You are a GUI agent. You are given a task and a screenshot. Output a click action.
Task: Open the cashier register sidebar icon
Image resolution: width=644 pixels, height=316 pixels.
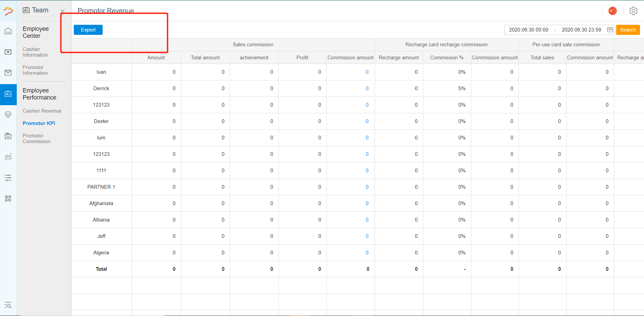[8, 52]
